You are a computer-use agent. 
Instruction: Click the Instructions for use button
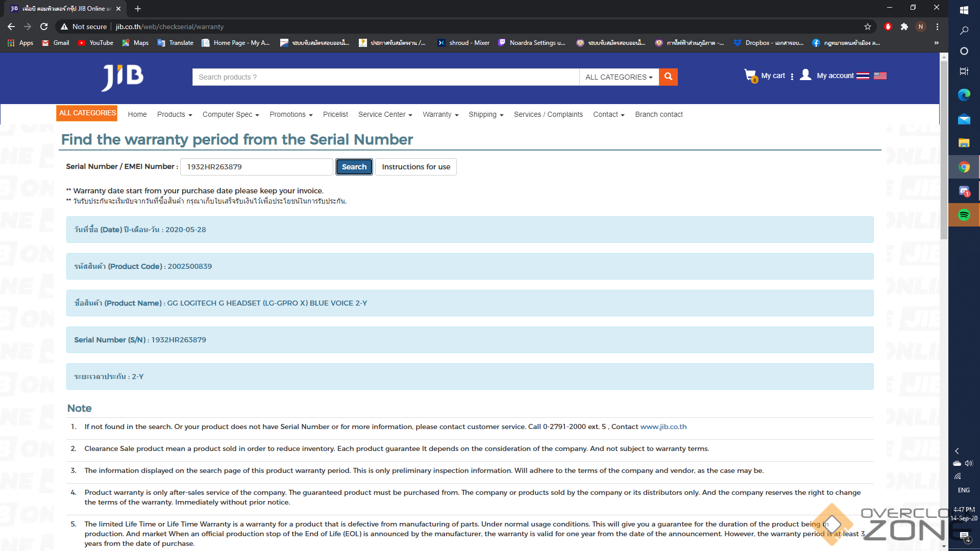click(x=415, y=167)
